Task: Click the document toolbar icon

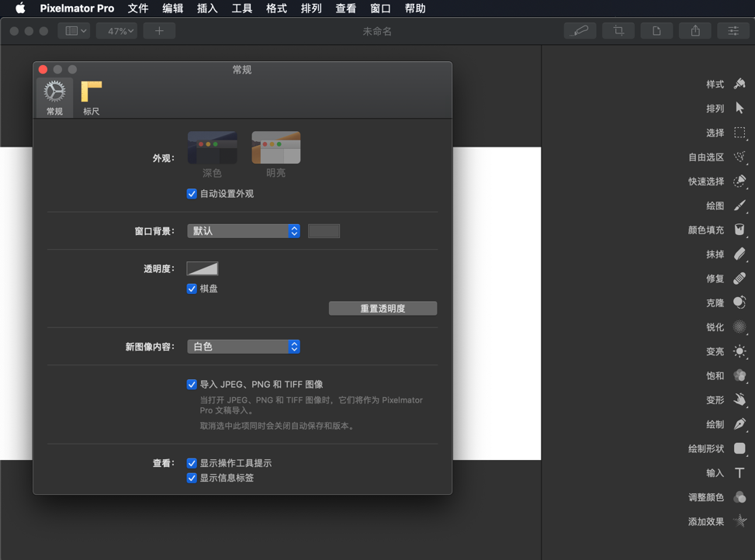Action: 656,31
